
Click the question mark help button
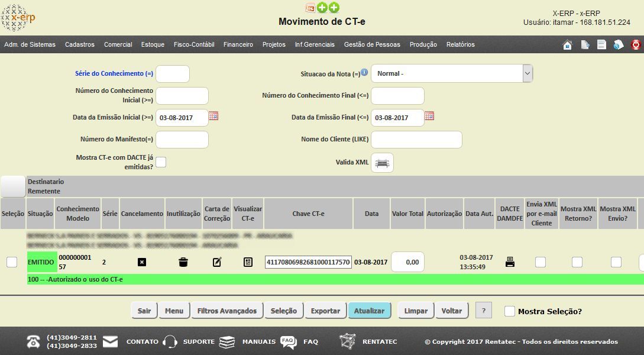point(483,311)
